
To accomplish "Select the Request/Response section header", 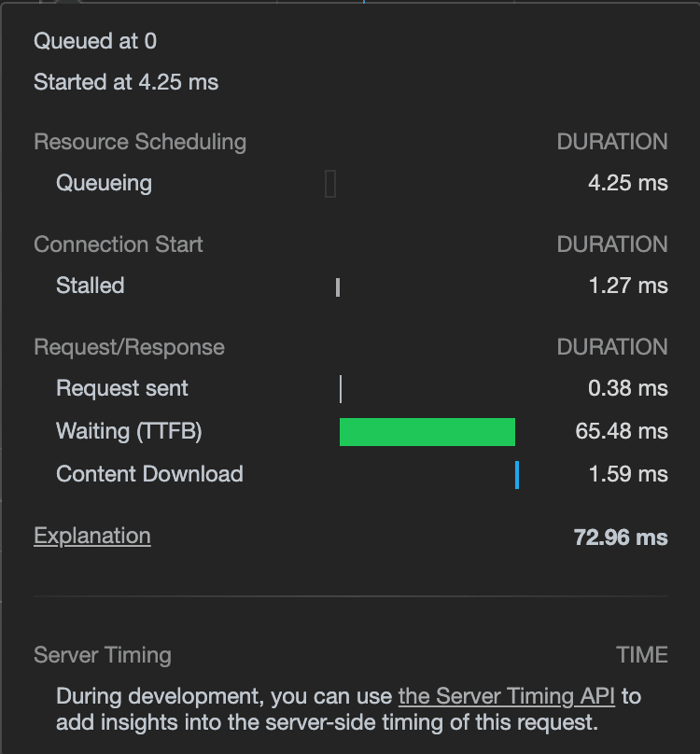I will [x=129, y=347].
